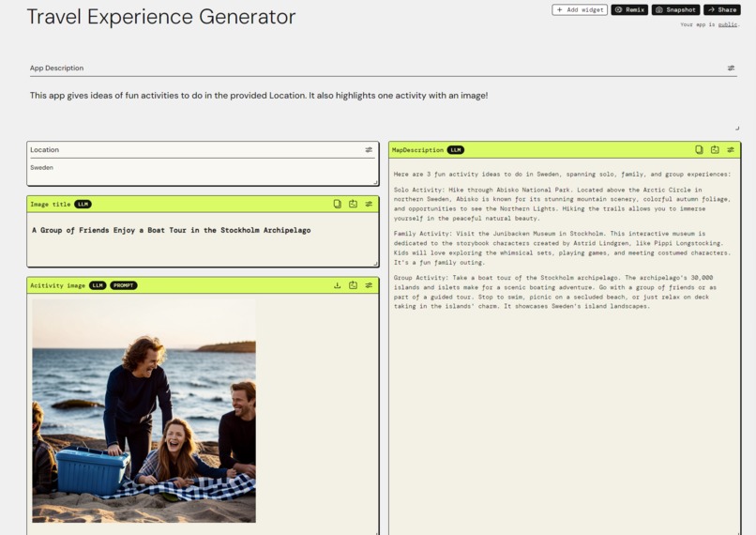The image size is (756, 535).
Task: Open Location widget settings icon
Action: [369, 150]
